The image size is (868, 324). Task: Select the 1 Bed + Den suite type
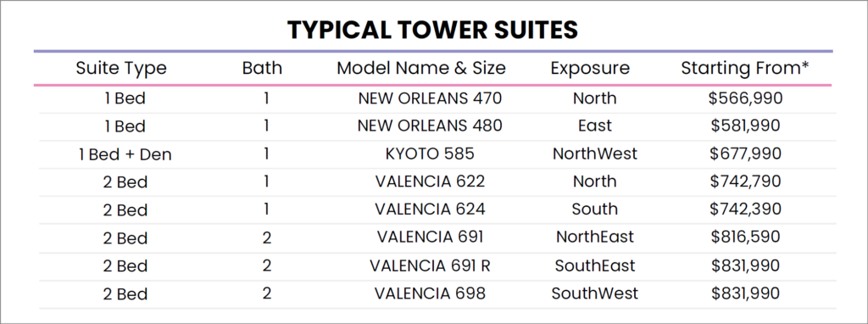click(125, 154)
